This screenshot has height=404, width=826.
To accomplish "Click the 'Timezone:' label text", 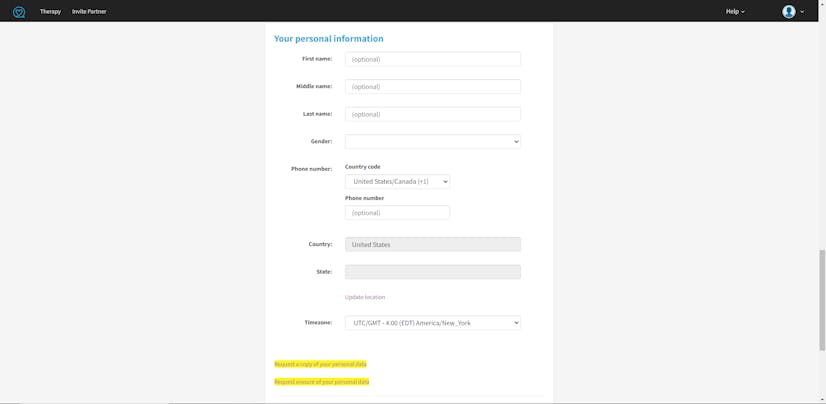I will (318, 322).
